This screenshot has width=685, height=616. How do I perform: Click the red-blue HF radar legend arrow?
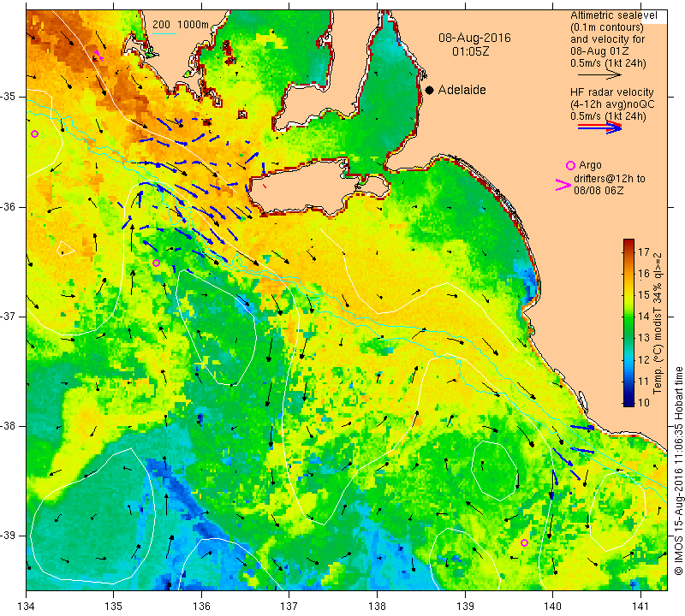point(600,127)
